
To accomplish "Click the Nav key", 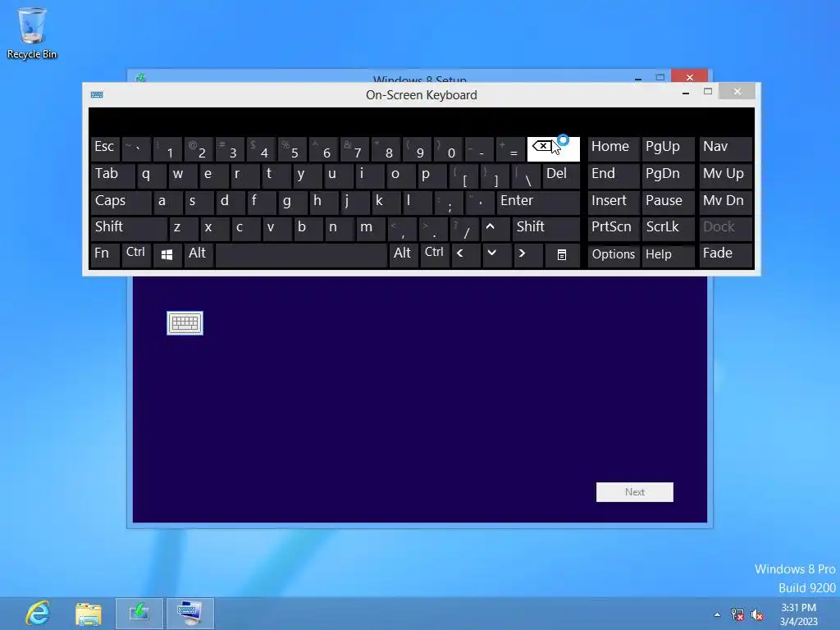I will [725, 149].
